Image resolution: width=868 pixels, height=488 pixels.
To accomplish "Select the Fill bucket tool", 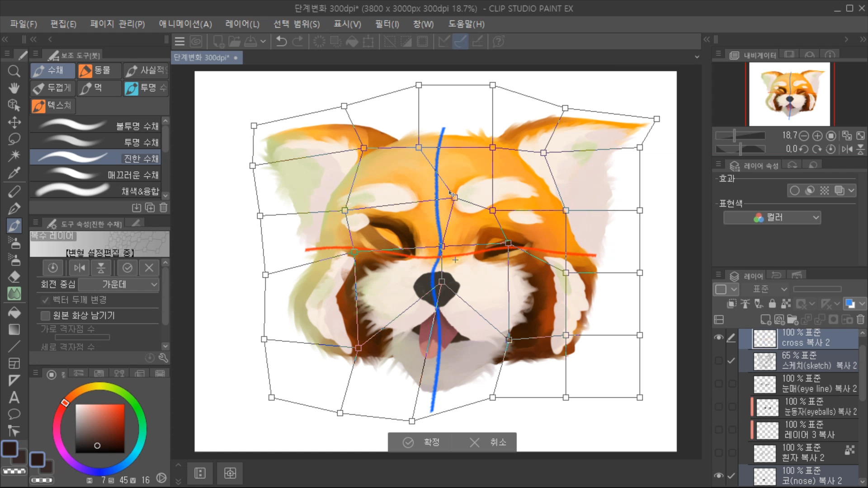I will [x=14, y=313].
